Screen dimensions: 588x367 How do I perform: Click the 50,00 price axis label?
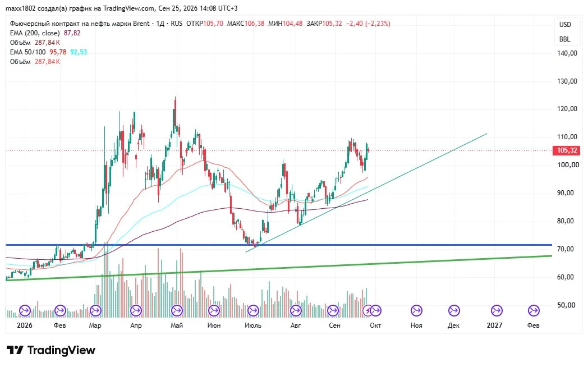click(566, 305)
